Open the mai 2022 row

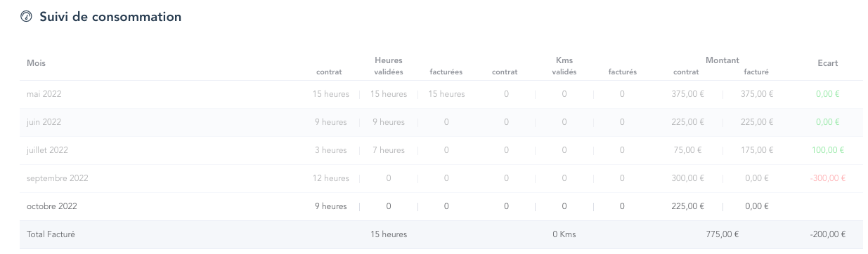441,94
